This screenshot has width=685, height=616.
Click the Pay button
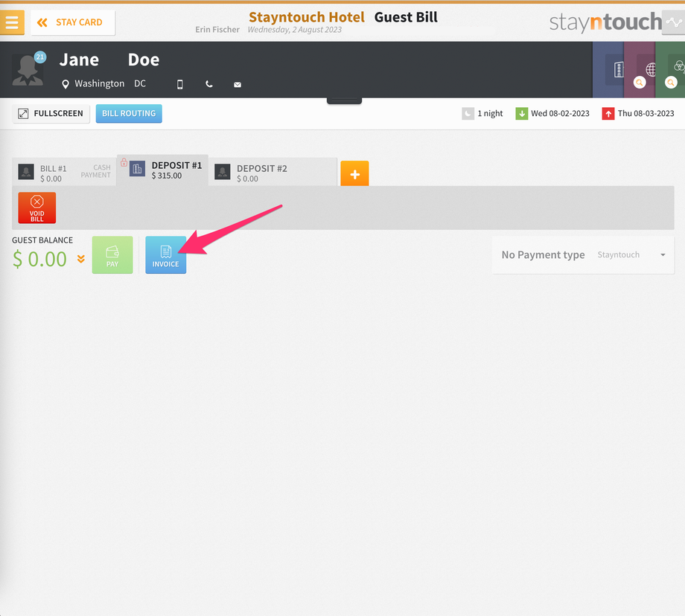112,255
